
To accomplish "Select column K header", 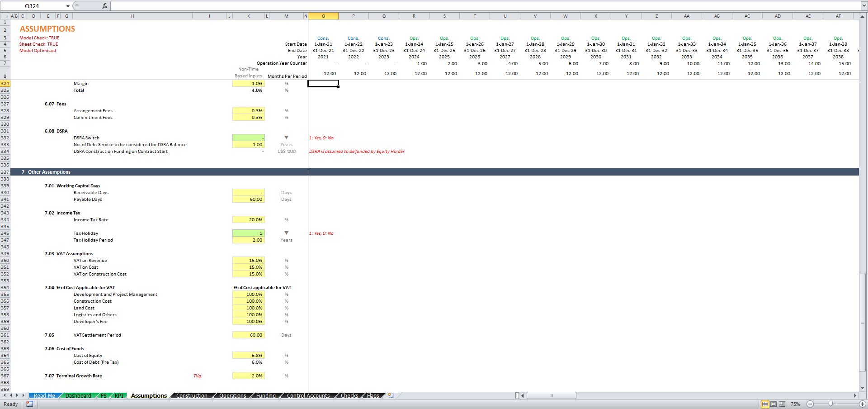I will click(x=248, y=16).
